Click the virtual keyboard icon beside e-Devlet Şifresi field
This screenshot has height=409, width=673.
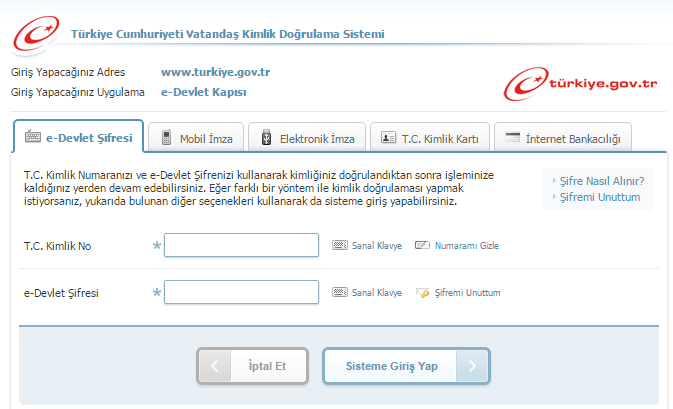click(x=340, y=292)
